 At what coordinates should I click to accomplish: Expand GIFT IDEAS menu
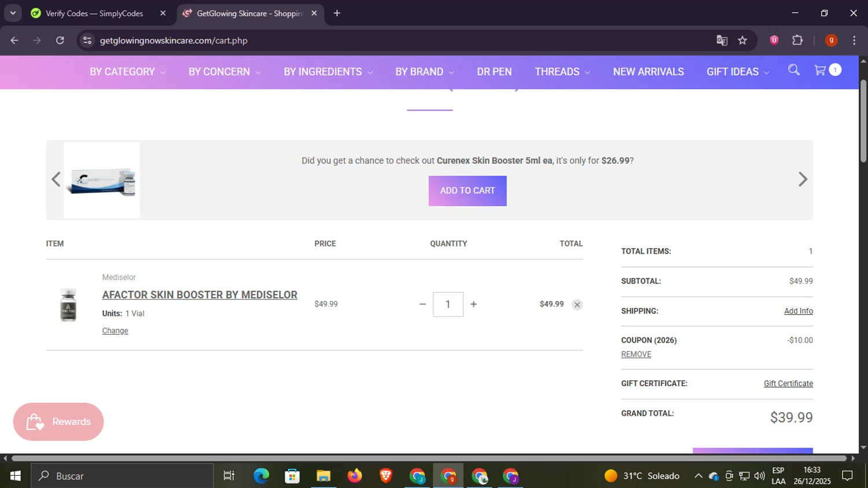pyautogui.click(x=738, y=72)
